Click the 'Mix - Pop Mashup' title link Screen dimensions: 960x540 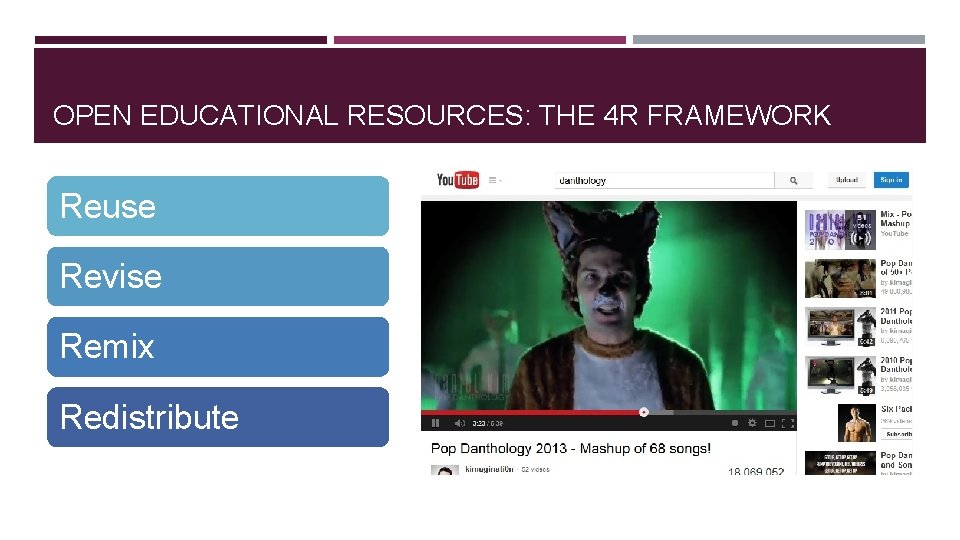[896, 219]
